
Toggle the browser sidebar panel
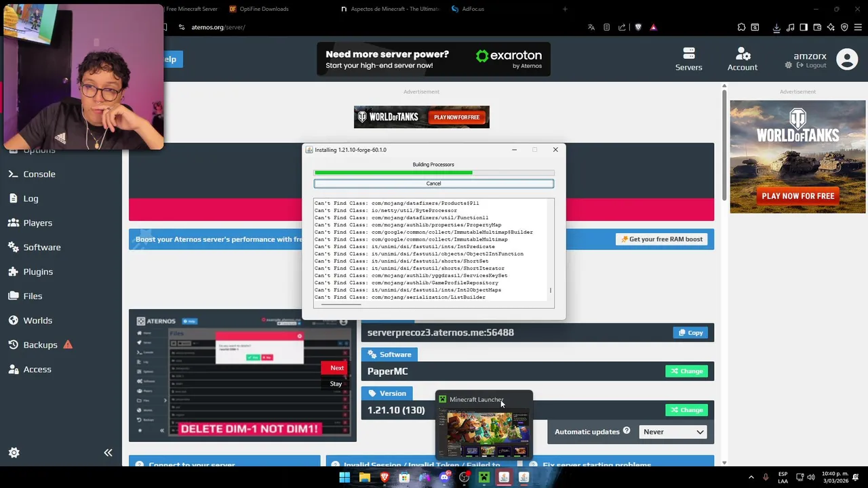[x=804, y=27]
